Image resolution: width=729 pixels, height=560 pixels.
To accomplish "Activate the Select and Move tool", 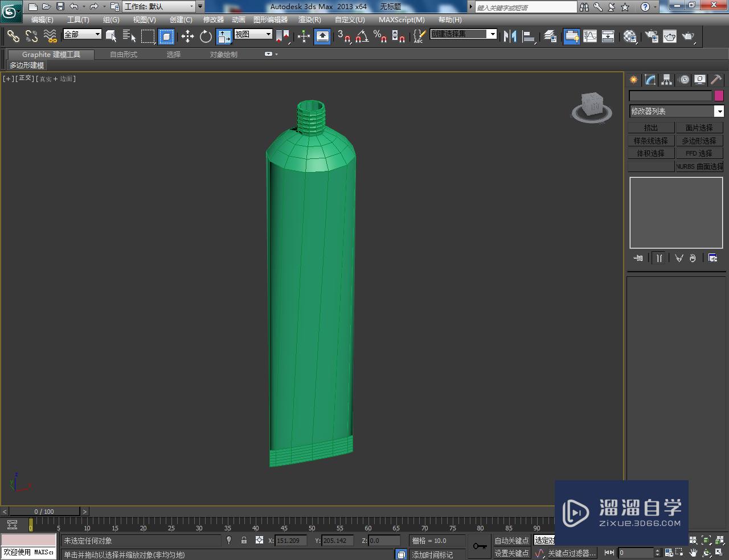I will coord(187,36).
